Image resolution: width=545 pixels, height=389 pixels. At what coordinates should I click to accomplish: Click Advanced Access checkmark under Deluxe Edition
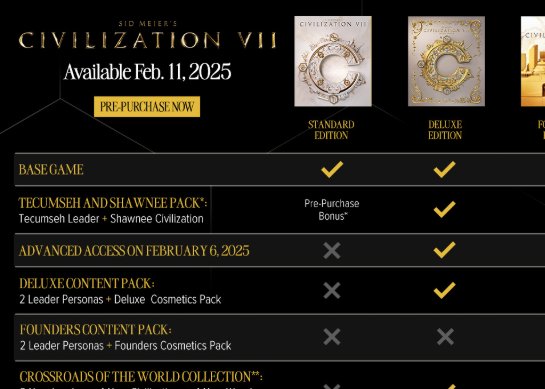[445, 250]
